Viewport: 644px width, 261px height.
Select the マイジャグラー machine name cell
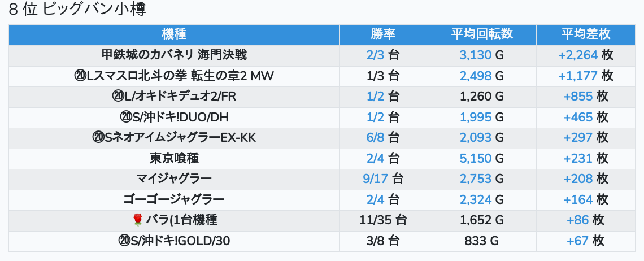(x=174, y=179)
